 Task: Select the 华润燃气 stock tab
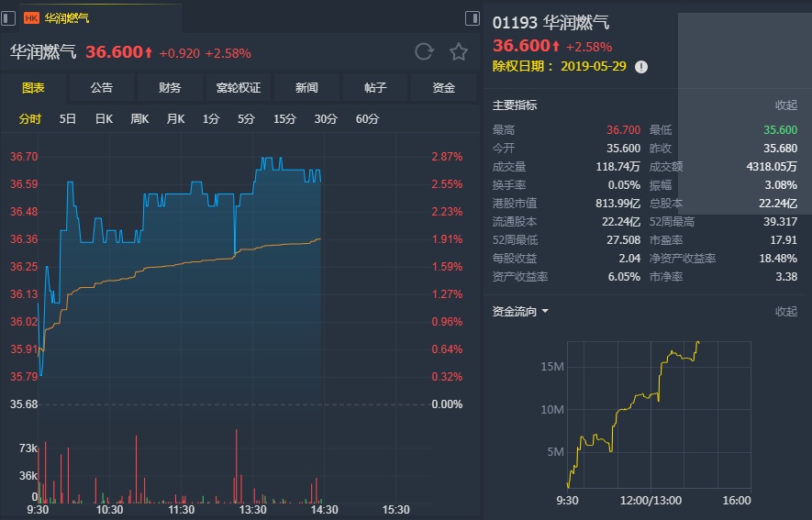coord(67,17)
